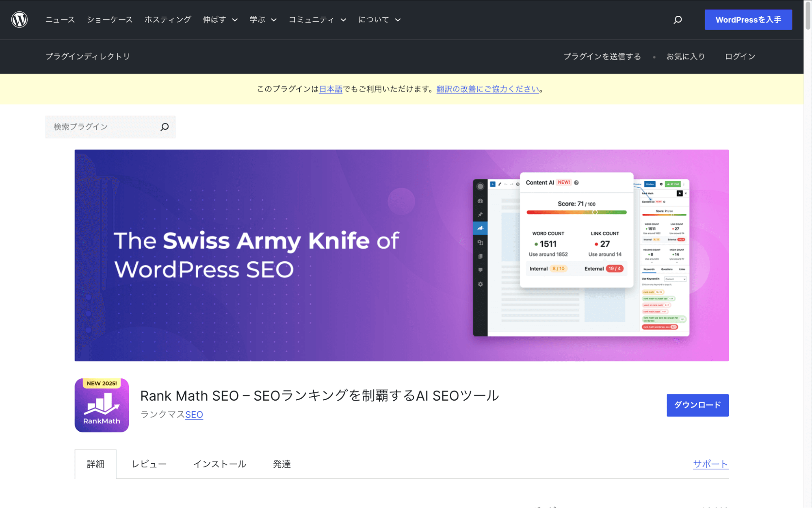The height and width of the screenshot is (508, 812).
Task: Click the magnifier icon in the plugin search box
Action: (164, 126)
